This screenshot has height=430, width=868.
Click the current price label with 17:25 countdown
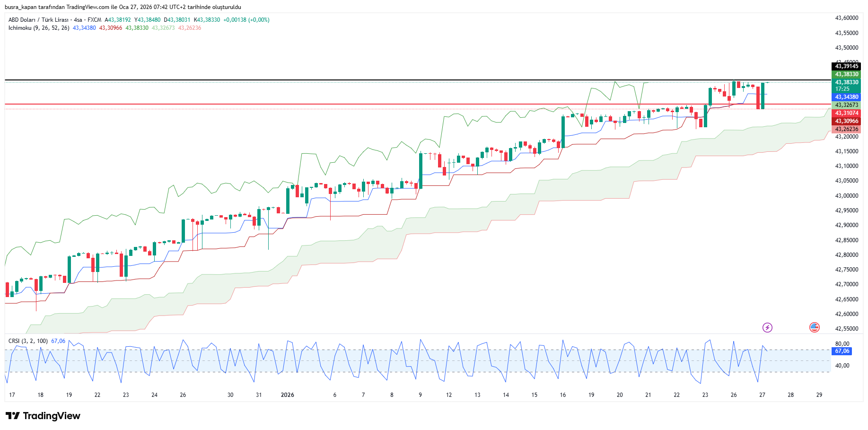tap(846, 86)
